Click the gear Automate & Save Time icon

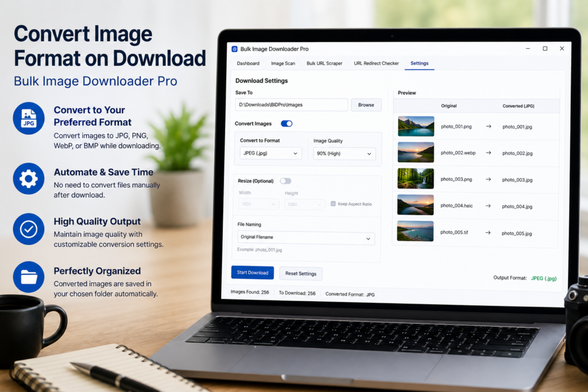[x=29, y=178]
